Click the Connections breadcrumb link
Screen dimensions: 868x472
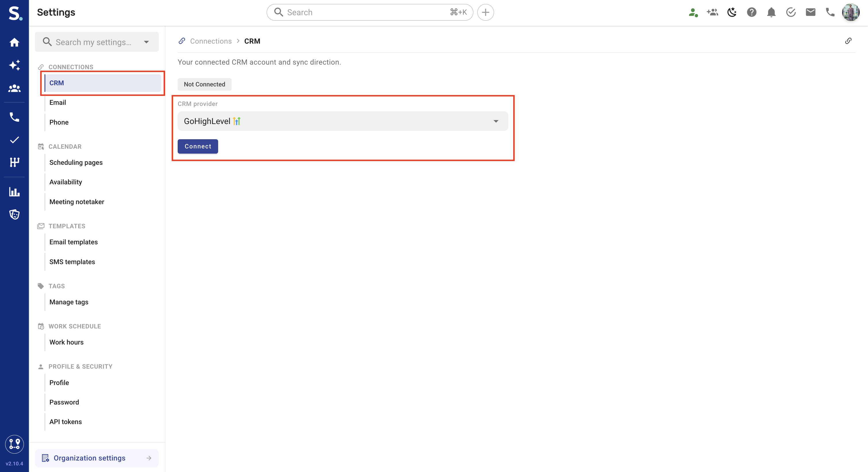211,41
